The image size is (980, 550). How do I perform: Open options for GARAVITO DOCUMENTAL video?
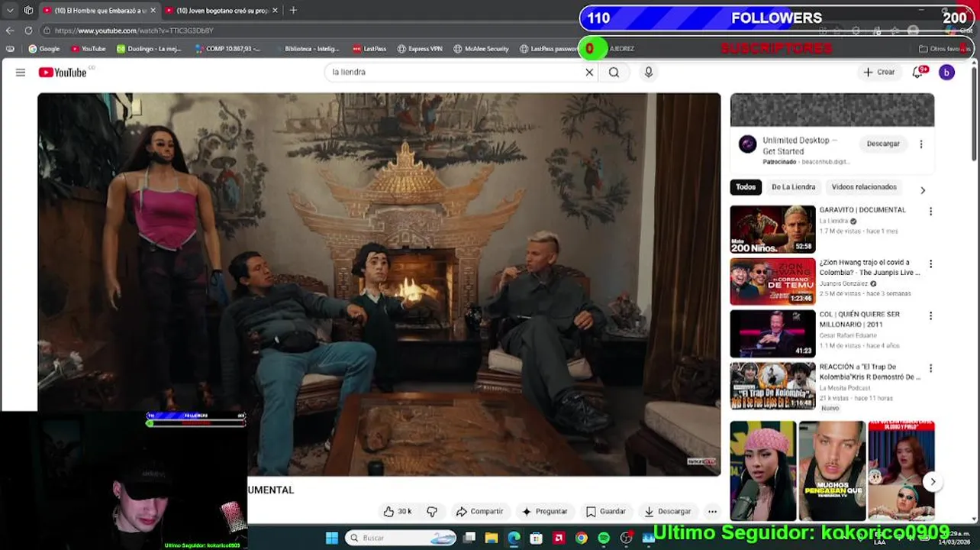click(930, 212)
